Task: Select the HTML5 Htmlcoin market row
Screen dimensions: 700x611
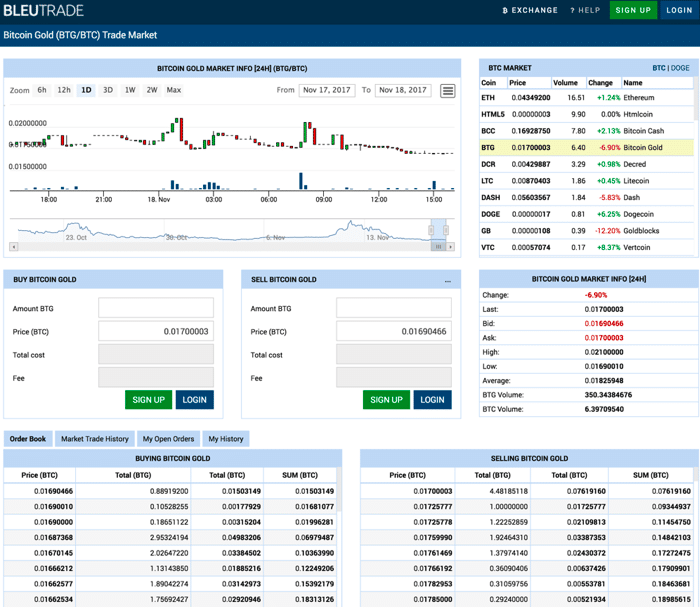Action: click(x=587, y=114)
